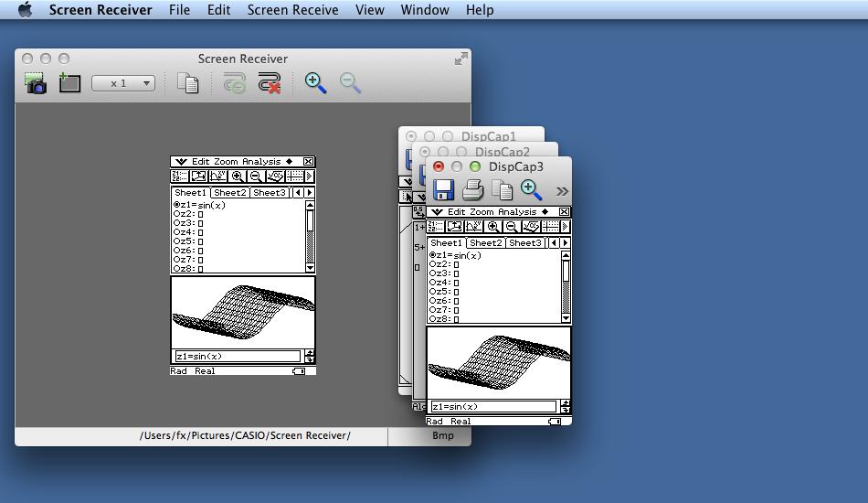The image size is (868, 503).
Task: Click calculator zoom-in icon in DispCap3 capture
Action: pyautogui.click(x=492, y=227)
